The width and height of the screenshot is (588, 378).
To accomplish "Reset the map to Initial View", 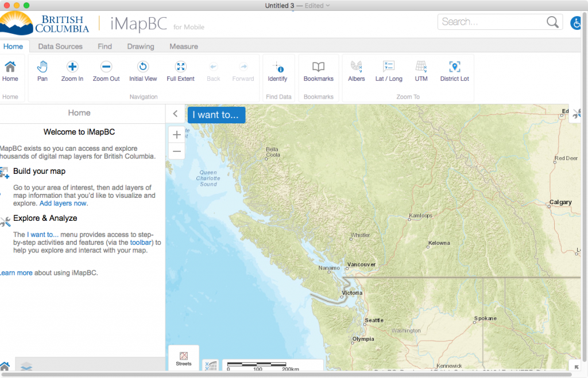I will (x=143, y=71).
